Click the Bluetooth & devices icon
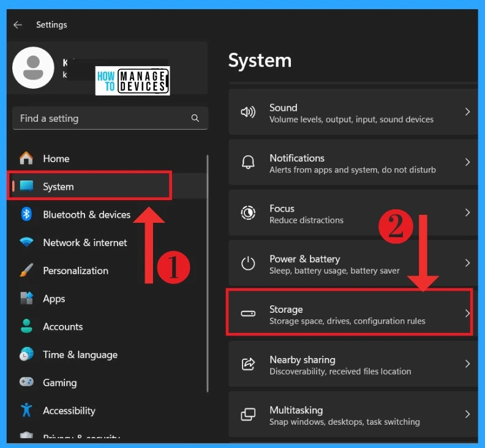Screen dimensions: 485x448 [26, 214]
